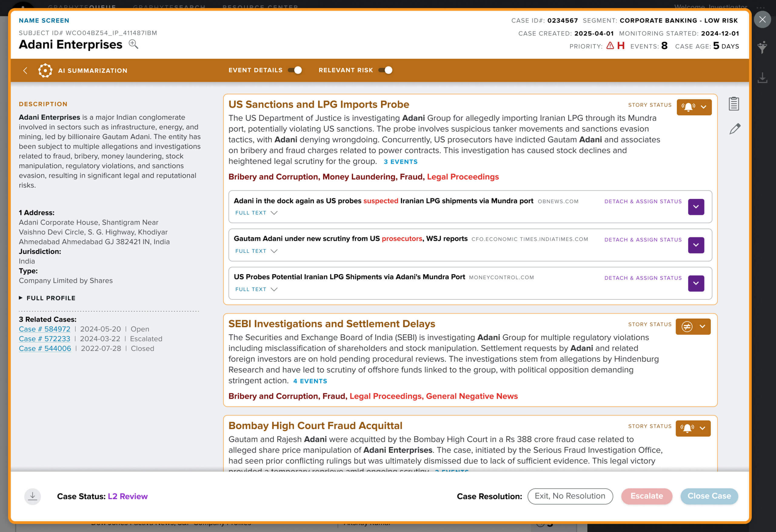Toggle the Event Details switch

tap(295, 70)
